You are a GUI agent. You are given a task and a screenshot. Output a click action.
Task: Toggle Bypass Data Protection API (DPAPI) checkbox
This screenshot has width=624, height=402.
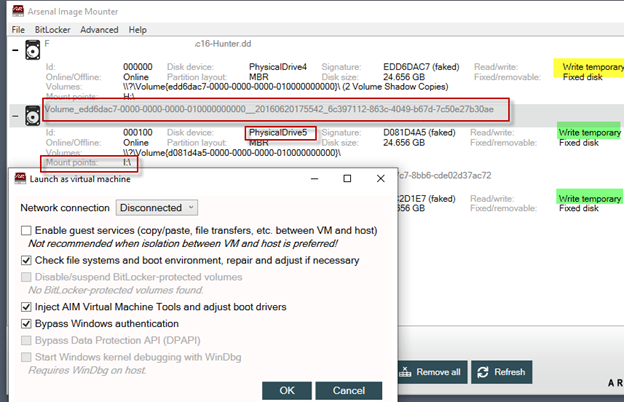coord(26,340)
